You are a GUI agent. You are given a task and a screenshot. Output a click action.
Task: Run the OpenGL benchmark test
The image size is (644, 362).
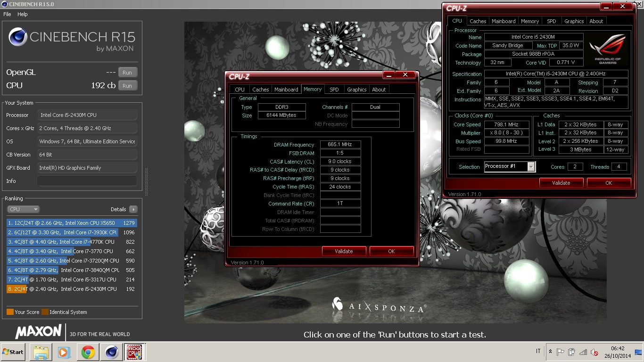click(127, 73)
